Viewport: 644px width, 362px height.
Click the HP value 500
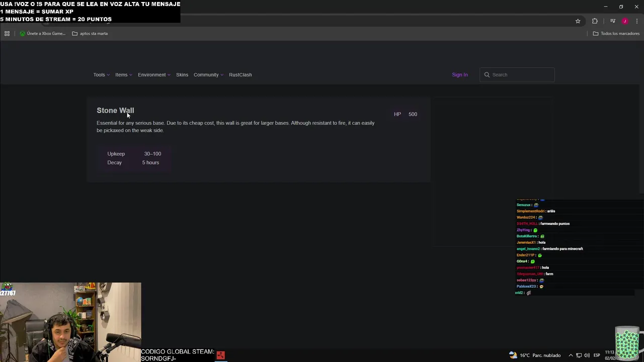[413, 114]
